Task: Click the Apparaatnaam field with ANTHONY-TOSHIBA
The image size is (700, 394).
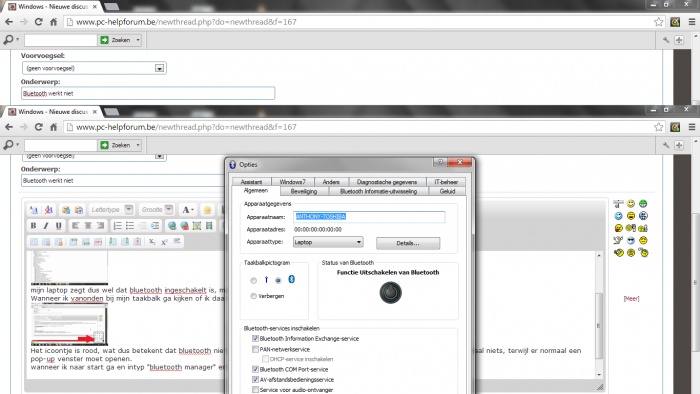Action: click(369, 217)
